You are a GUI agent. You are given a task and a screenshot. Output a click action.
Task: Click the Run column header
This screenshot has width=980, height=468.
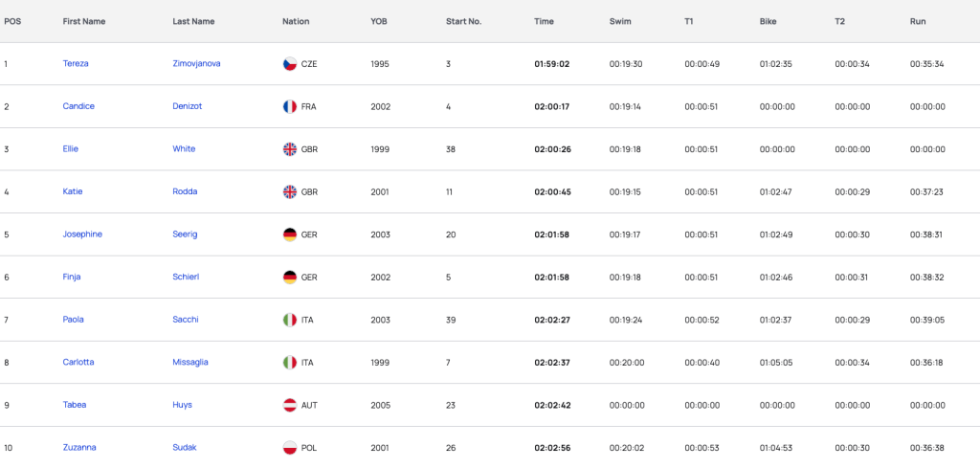(918, 21)
